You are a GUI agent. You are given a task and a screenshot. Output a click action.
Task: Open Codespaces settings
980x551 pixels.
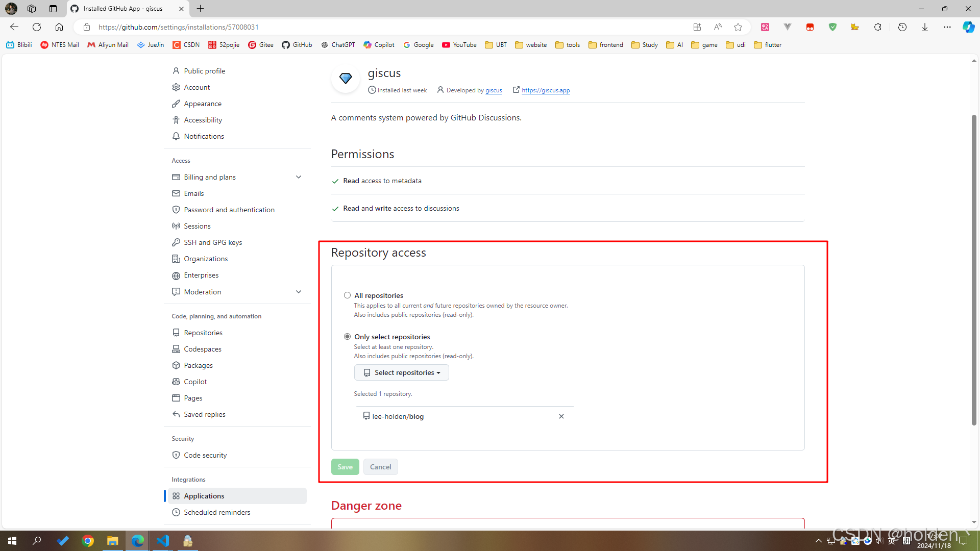click(203, 349)
